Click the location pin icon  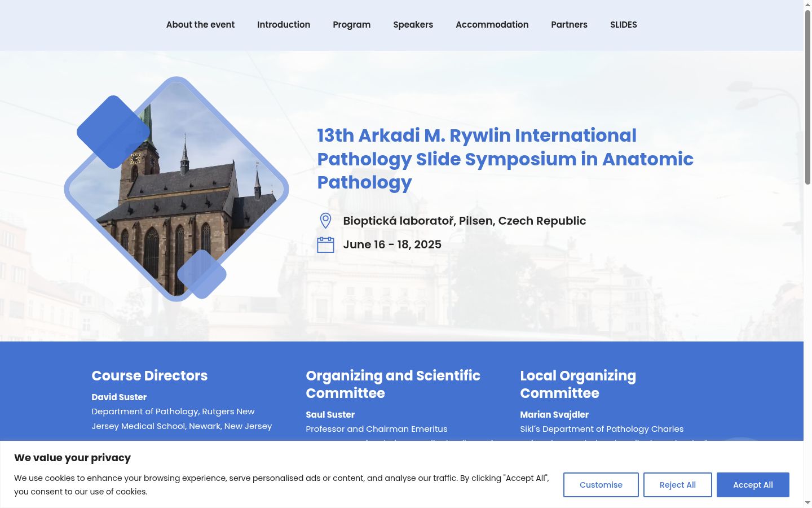pos(325,221)
